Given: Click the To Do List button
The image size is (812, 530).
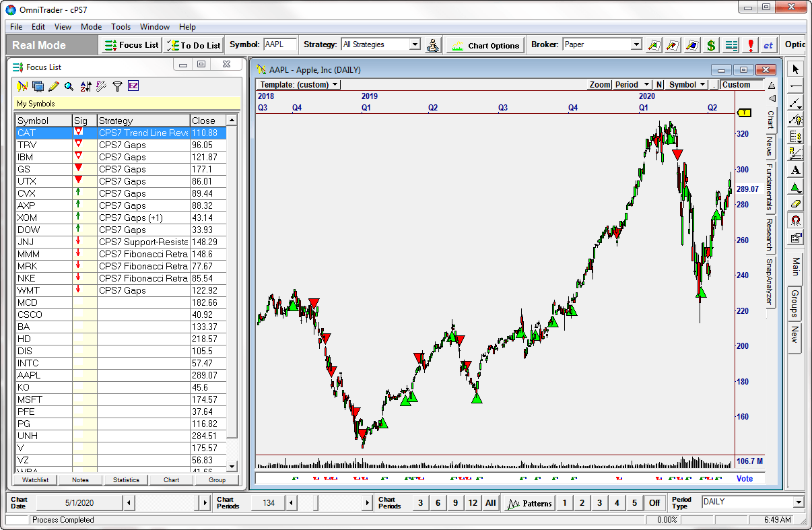Looking at the screenshot, I should 194,45.
